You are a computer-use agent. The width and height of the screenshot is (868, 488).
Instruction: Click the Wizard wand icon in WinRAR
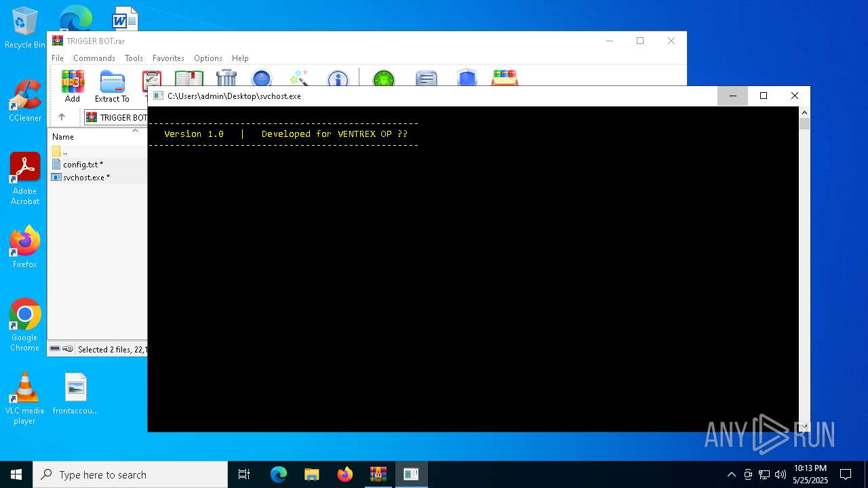click(x=299, y=79)
